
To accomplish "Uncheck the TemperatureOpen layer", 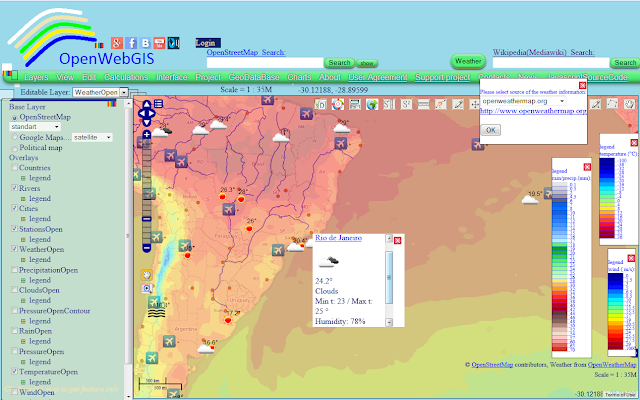I will [14, 371].
